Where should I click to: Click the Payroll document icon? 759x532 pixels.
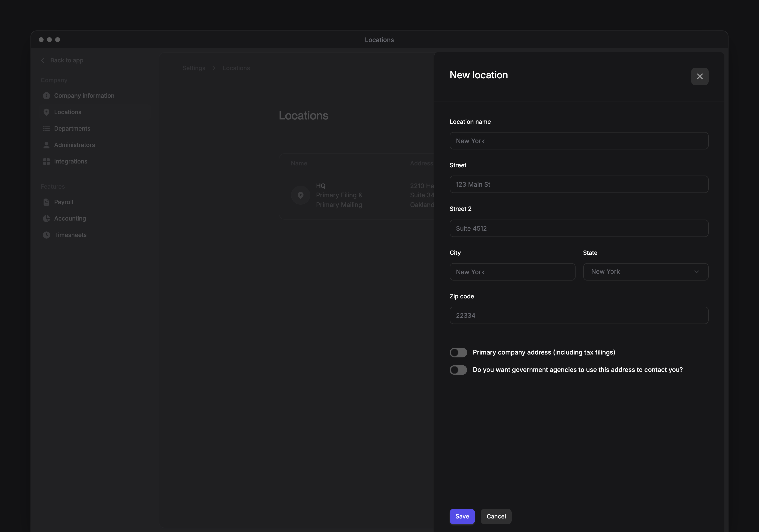point(46,202)
